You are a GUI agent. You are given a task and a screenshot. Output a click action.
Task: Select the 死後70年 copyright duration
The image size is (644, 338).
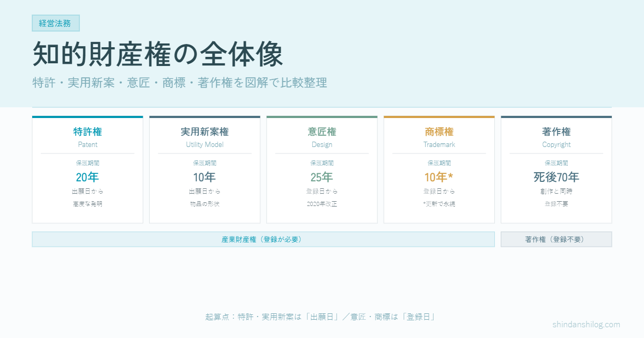click(556, 177)
